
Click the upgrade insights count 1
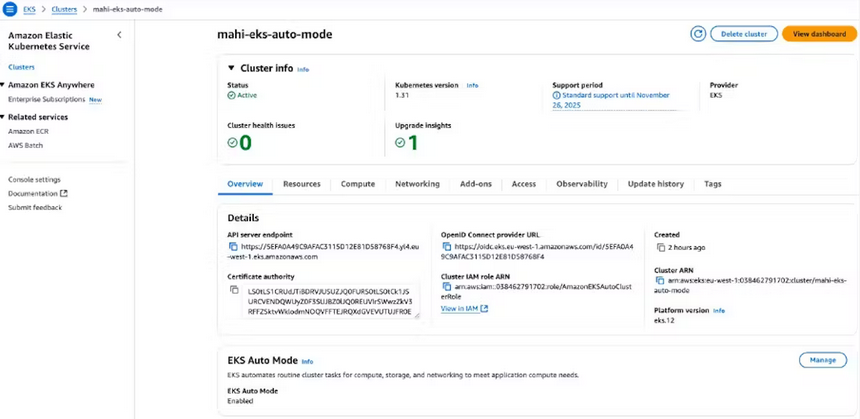coord(412,143)
